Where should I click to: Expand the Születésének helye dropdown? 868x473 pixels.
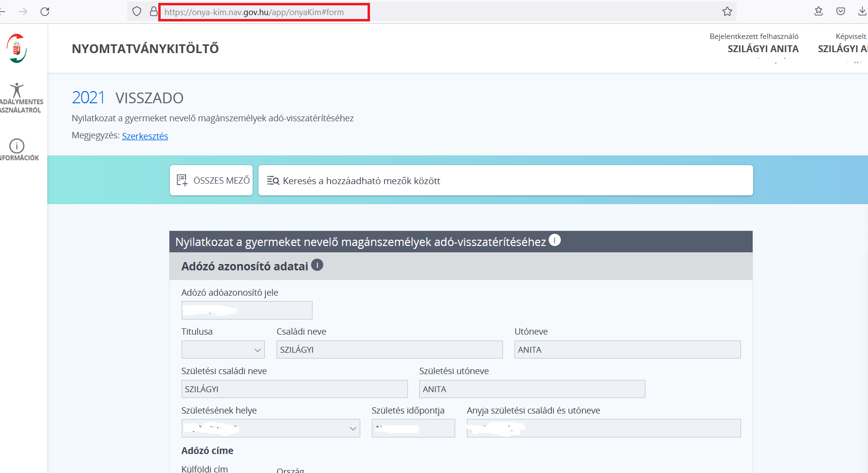click(x=271, y=429)
